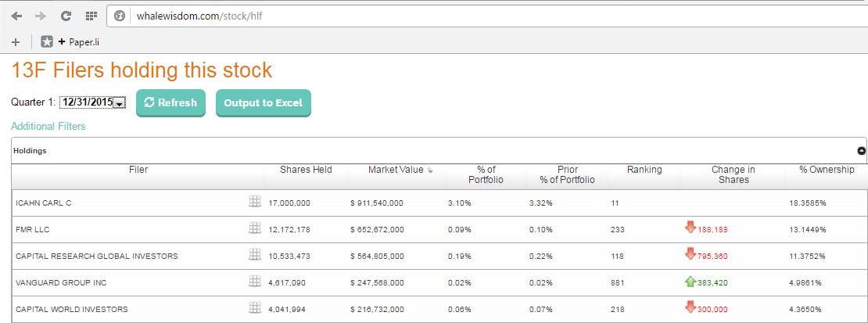
Task: Click the Output to Excel button
Action: tap(264, 102)
